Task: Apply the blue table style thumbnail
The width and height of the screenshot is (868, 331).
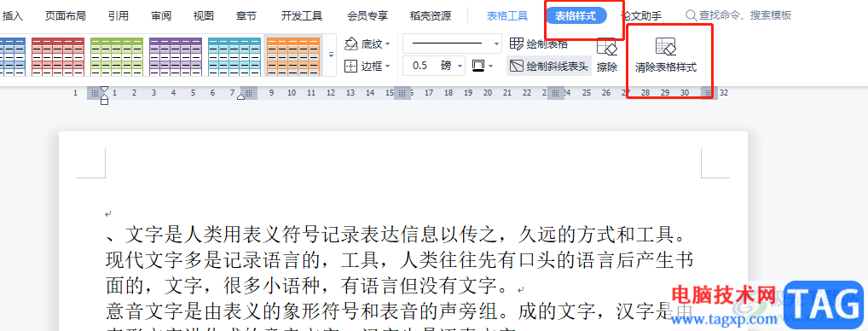Action: coord(13,55)
